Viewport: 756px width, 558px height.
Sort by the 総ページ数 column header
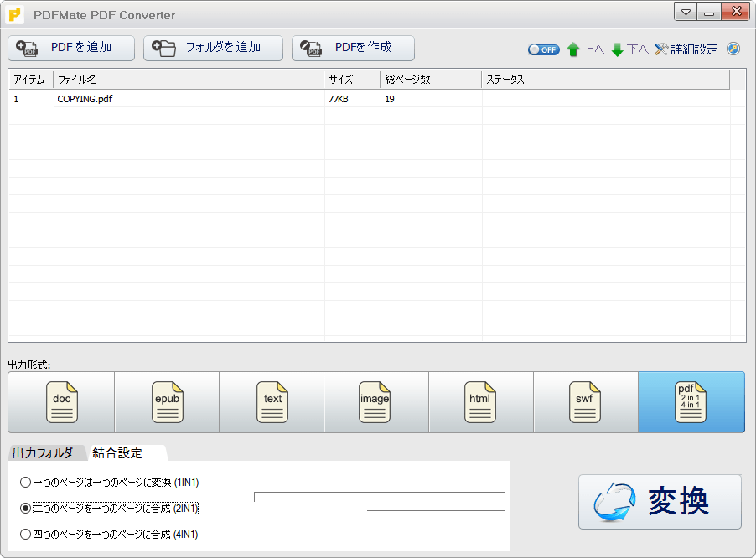431,80
